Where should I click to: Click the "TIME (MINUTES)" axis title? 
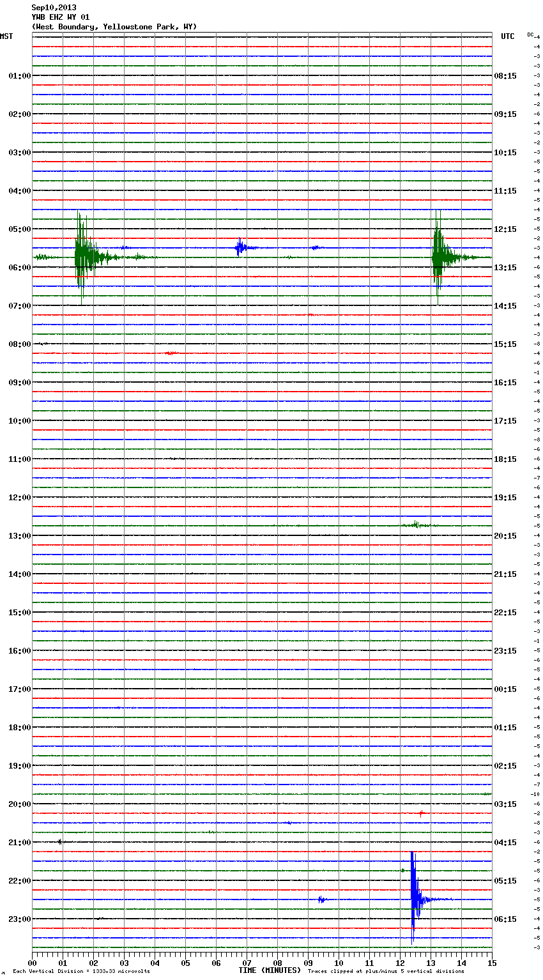pyautogui.click(x=270, y=970)
